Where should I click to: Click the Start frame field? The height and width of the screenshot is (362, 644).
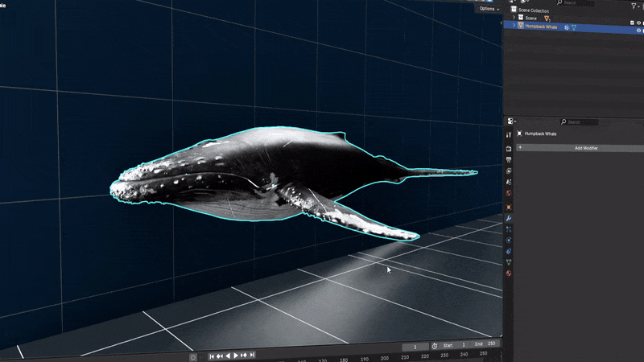(456, 345)
